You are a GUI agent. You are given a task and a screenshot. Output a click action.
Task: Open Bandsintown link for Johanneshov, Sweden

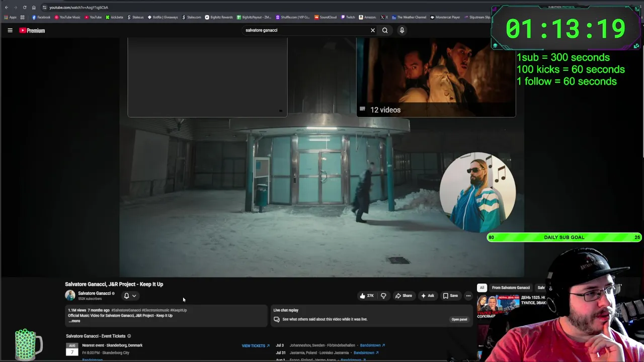pyautogui.click(x=372, y=345)
